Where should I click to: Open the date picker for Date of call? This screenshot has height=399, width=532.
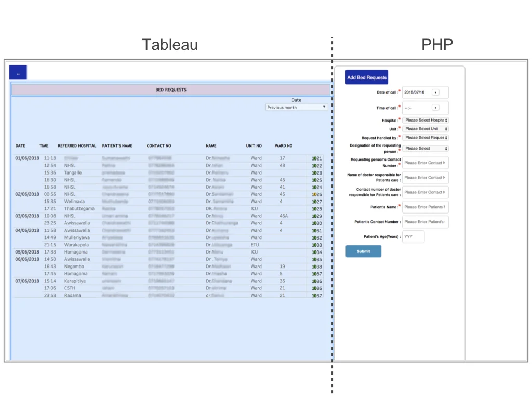(x=436, y=92)
